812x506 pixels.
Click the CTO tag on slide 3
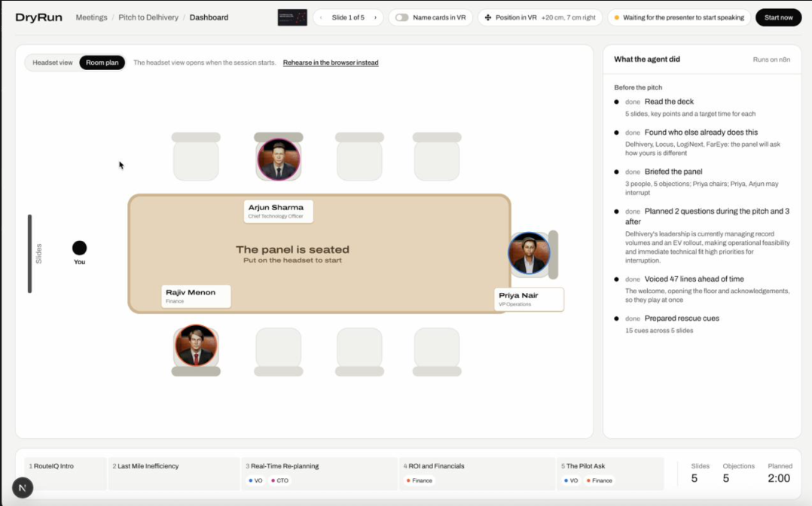coord(280,480)
